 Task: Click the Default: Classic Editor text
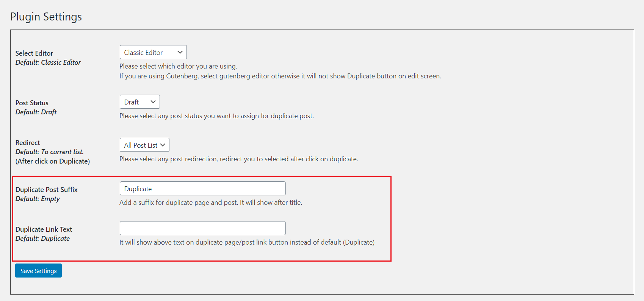tap(48, 62)
